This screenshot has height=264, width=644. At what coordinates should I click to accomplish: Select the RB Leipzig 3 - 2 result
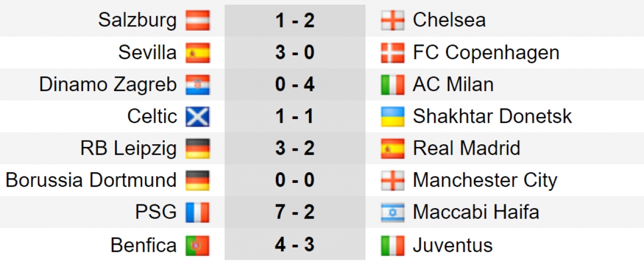(x=295, y=149)
